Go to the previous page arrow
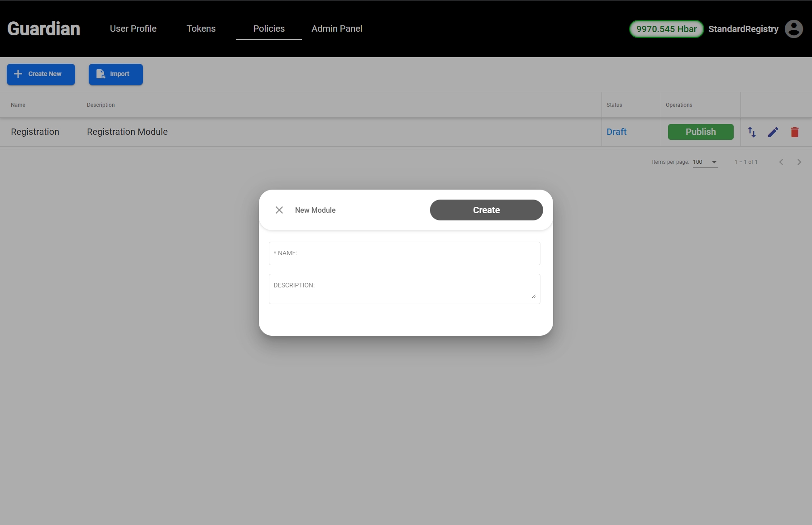The width and height of the screenshot is (812, 525). [781, 162]
